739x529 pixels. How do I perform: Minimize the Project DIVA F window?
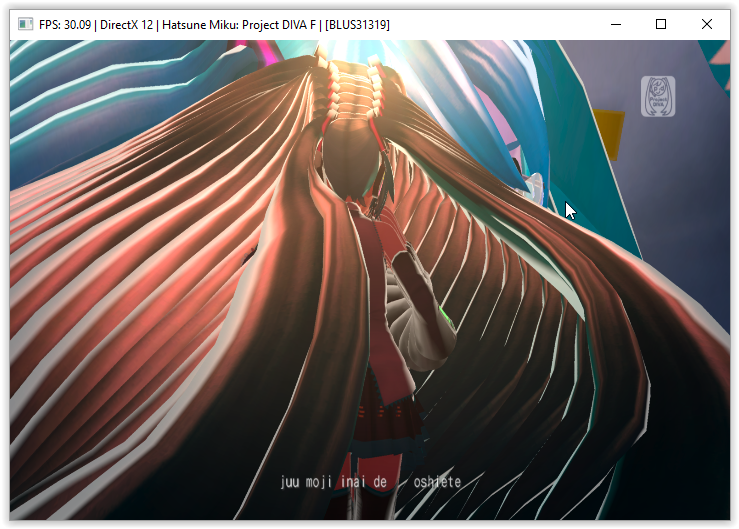616,24
